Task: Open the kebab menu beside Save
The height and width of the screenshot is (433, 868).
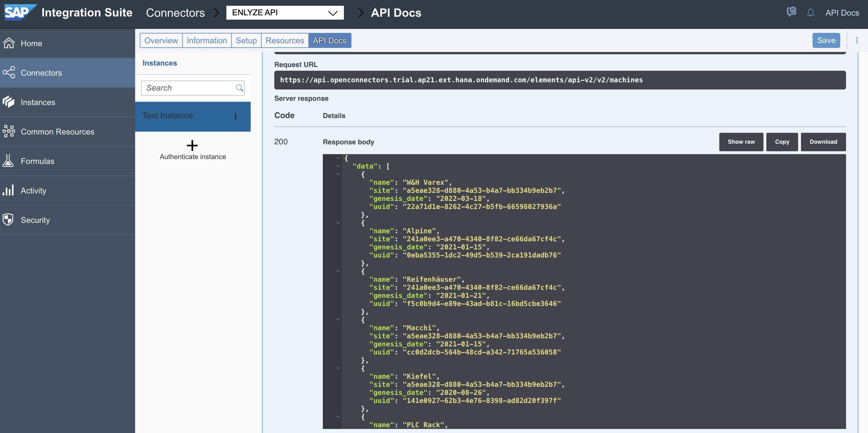Action: 857,40
